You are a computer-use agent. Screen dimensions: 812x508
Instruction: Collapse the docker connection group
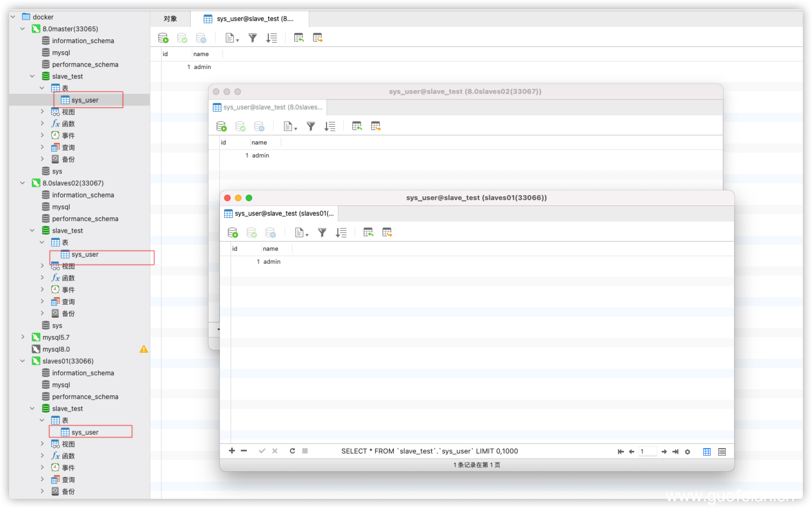coord(13,17)
